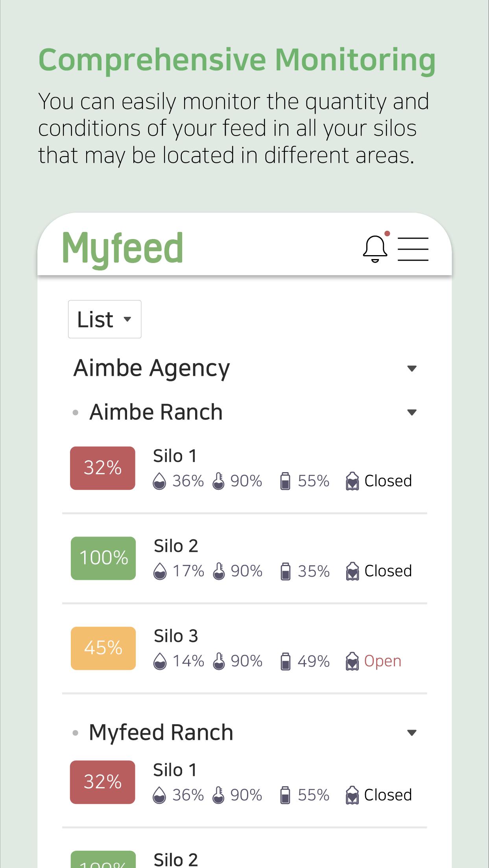This screenshot has height=868, width=489.
Task: Tap Silo 2 battery icon showing 35%
Action: coord(286,571)
